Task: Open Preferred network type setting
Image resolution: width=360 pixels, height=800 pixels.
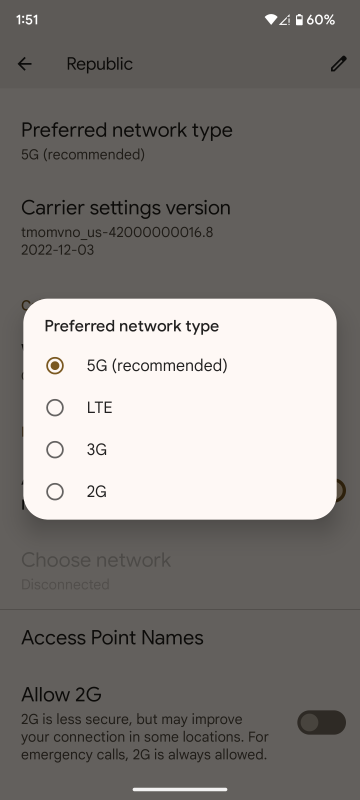Action: coord(180,141)
